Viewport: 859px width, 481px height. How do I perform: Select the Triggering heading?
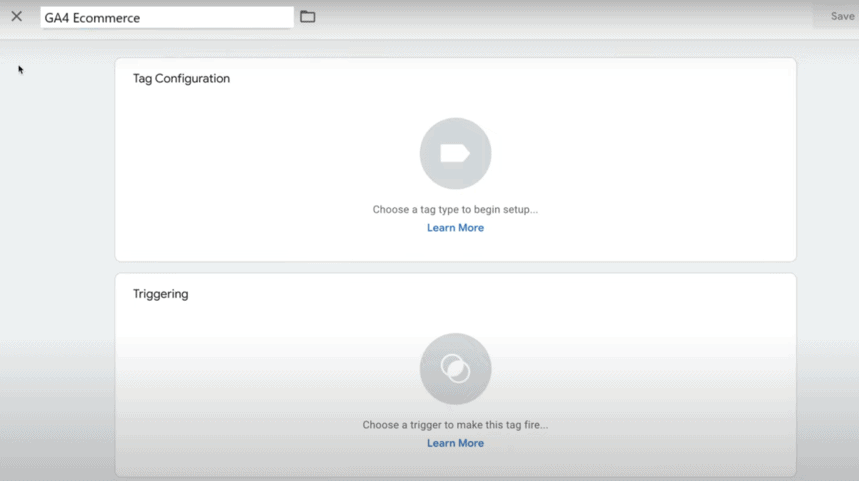click(161, 294)
